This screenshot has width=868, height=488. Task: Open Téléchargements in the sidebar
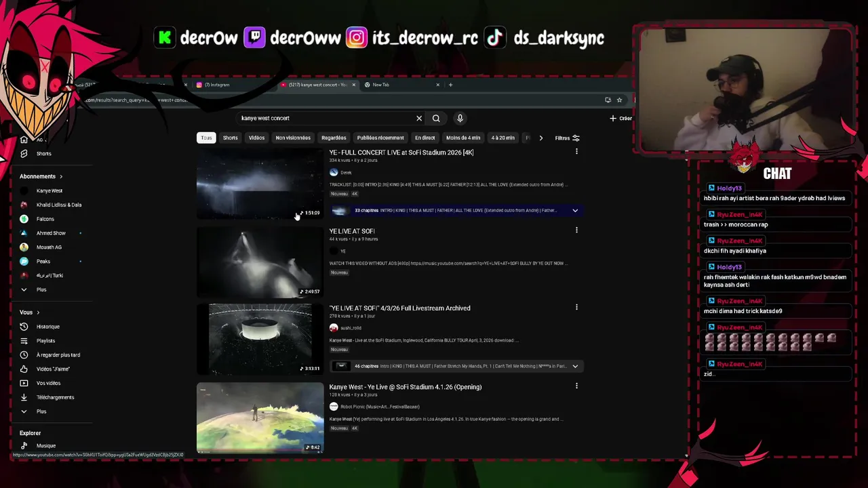coord(55,397)
